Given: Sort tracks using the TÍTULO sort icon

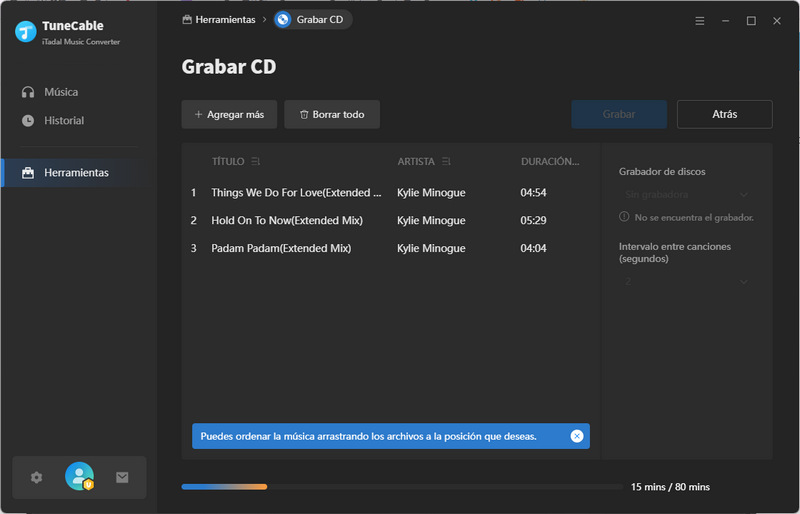Looking at the screenshot, I should click(256, 161).
